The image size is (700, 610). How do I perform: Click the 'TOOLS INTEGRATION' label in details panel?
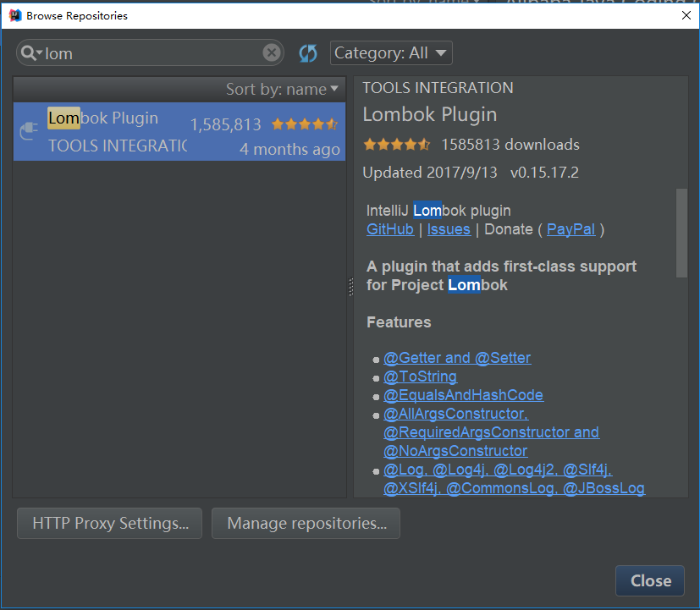[x=438, y=88]
